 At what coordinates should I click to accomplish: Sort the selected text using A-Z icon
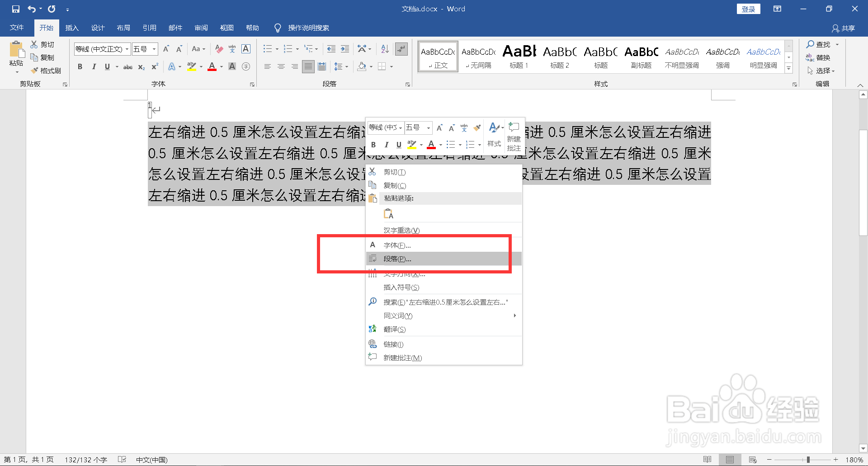pyautogui.click(x=385, y=49)
